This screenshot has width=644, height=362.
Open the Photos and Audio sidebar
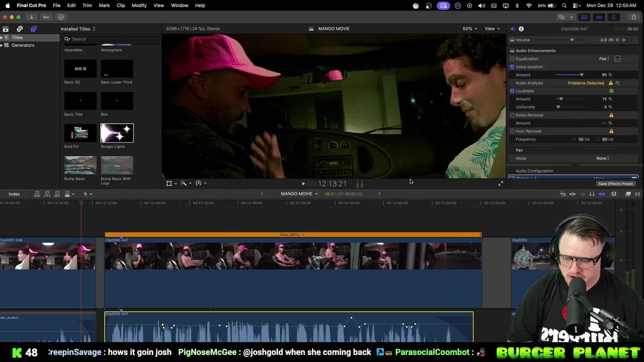point(20,29)
